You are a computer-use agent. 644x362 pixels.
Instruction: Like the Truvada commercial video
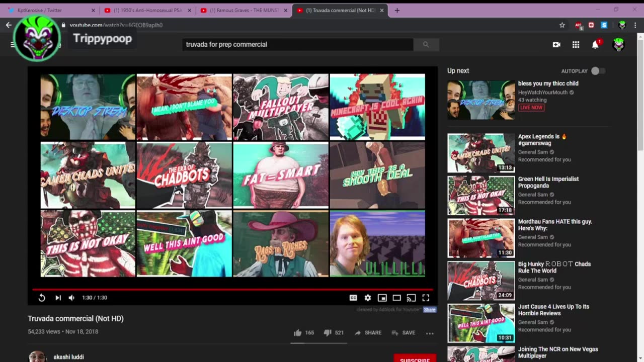click(x=303, y=332)
